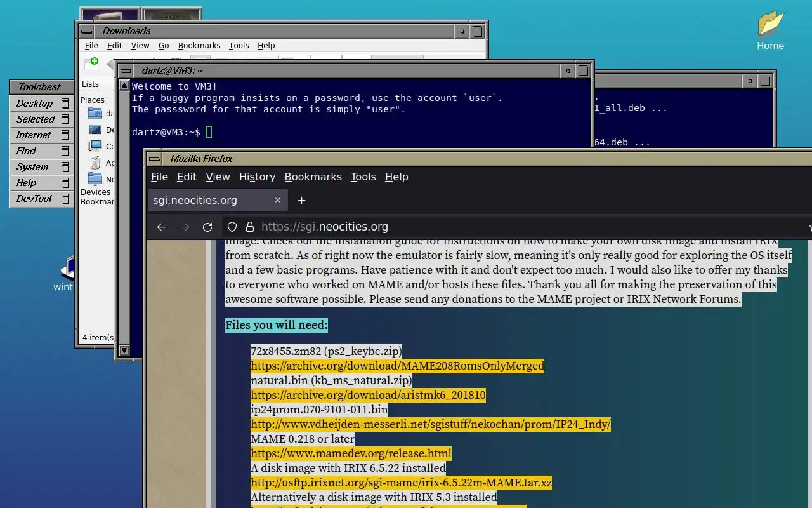812x508 pixels.
Task: Open Firefox File menu
Action: [x=159, y=177]
